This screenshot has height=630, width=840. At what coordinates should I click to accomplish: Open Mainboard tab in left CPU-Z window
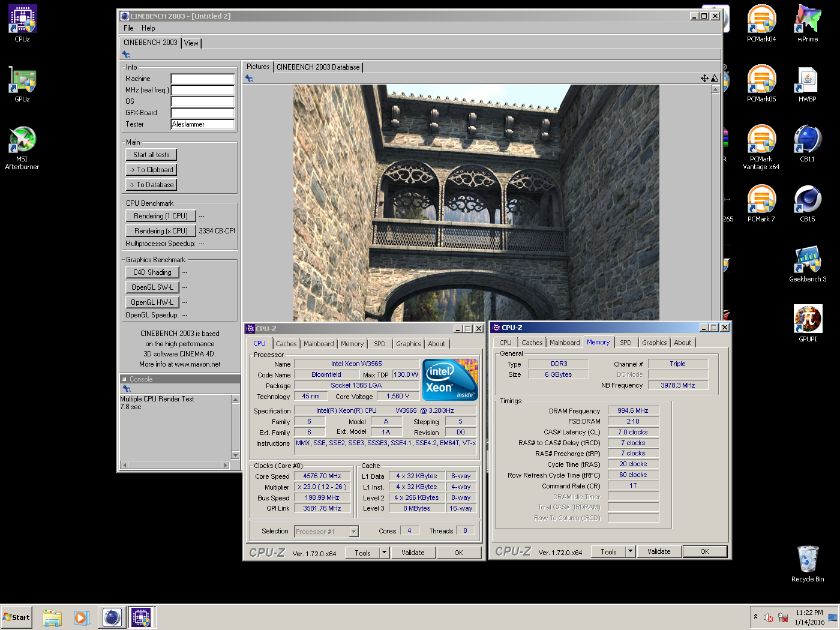coord(319,344)
